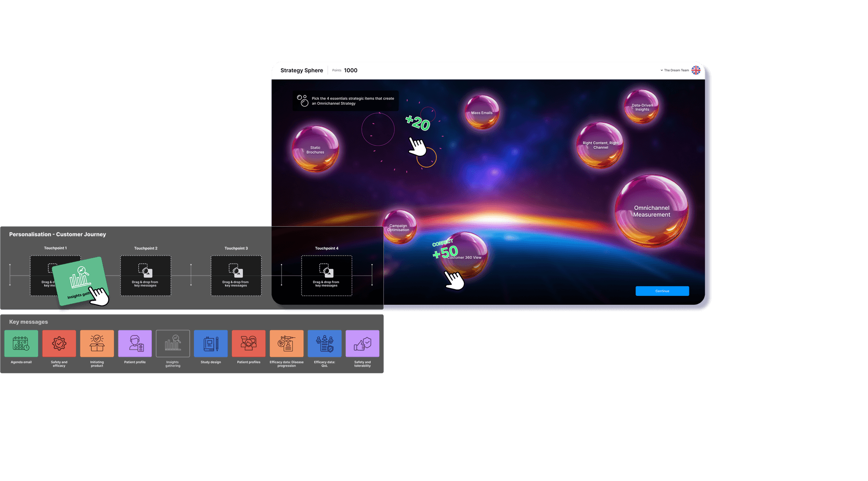
Task: Select the empty Insights gathering slot
Action: tap(173, 344)
